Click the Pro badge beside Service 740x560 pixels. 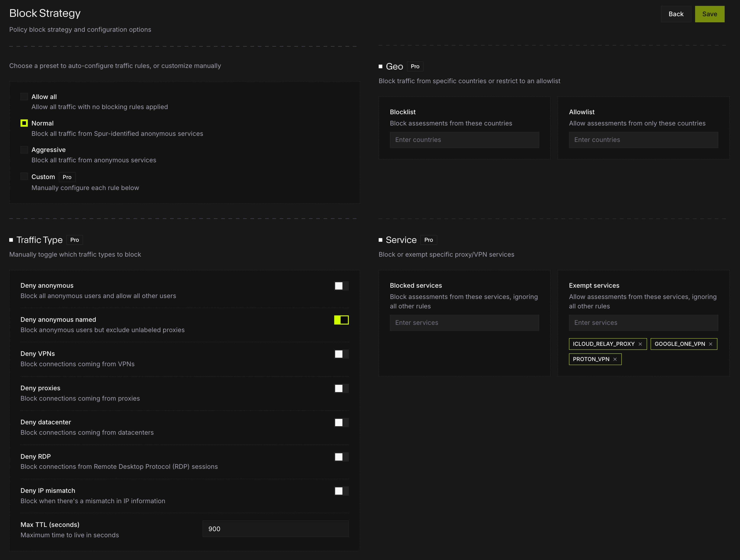[429, 240]
